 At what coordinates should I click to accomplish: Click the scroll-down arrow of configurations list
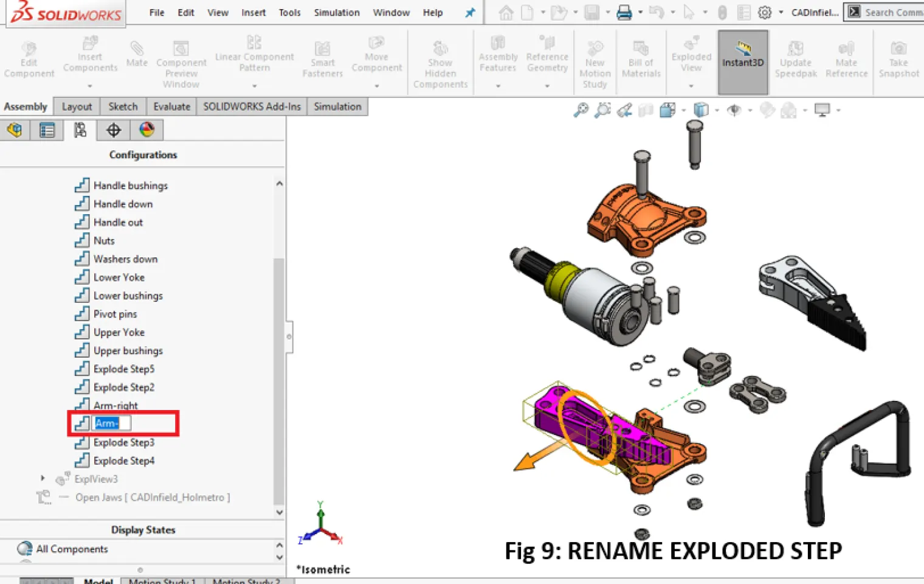(x=279, y=512)
